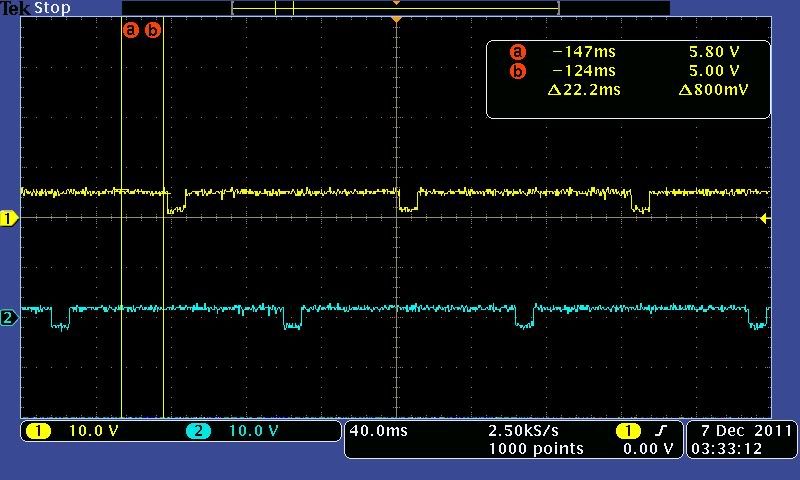This screenshot has height=480, width=800.
Task: Click the rising edge trigger slope icon
Action: click(x=661, y=431)
